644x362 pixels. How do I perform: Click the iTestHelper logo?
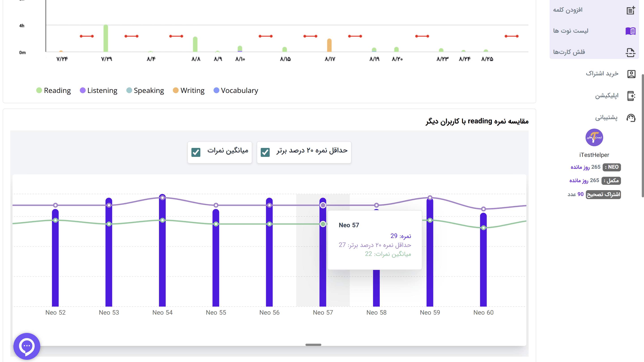coord(594,137)
